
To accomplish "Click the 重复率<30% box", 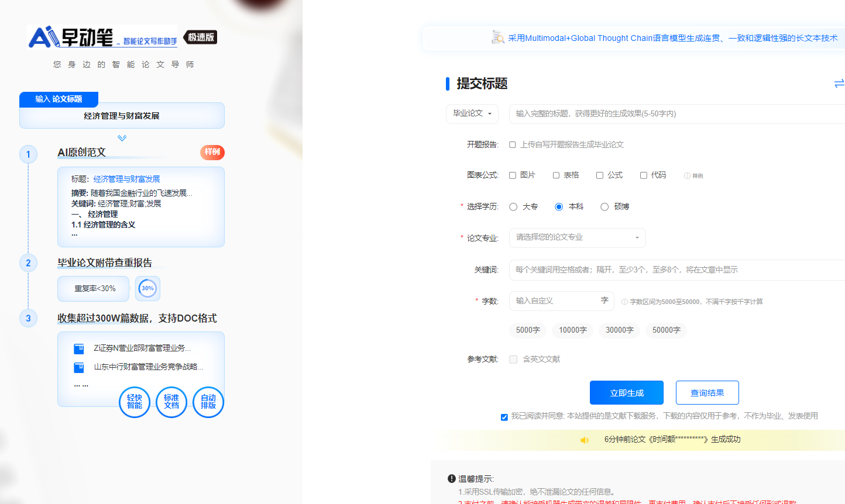I will (94, 288).
